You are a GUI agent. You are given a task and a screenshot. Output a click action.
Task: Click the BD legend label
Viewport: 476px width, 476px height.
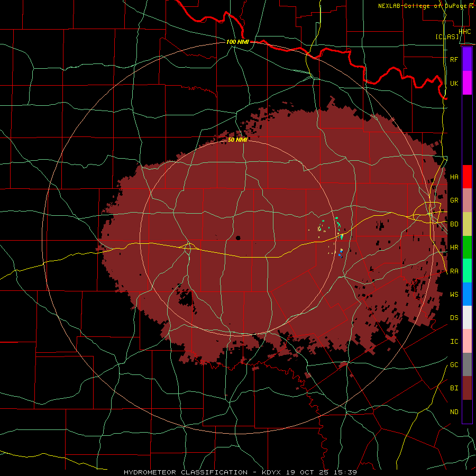(x=454, y=224)
